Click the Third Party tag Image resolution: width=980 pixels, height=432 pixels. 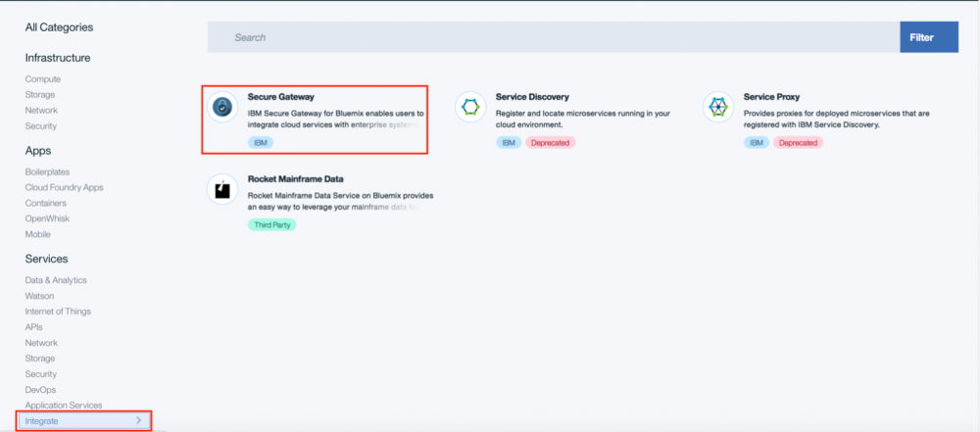pyautogui.click(x=271, y=224)
